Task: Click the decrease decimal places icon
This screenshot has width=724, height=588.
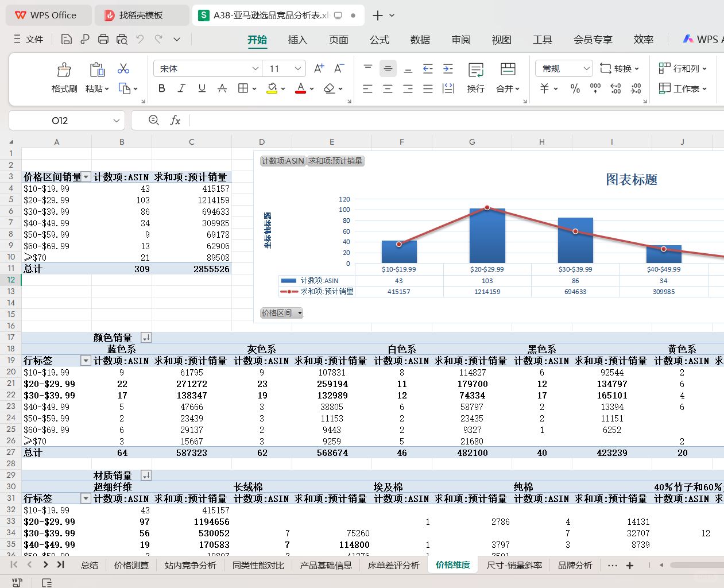Action: 636,88
